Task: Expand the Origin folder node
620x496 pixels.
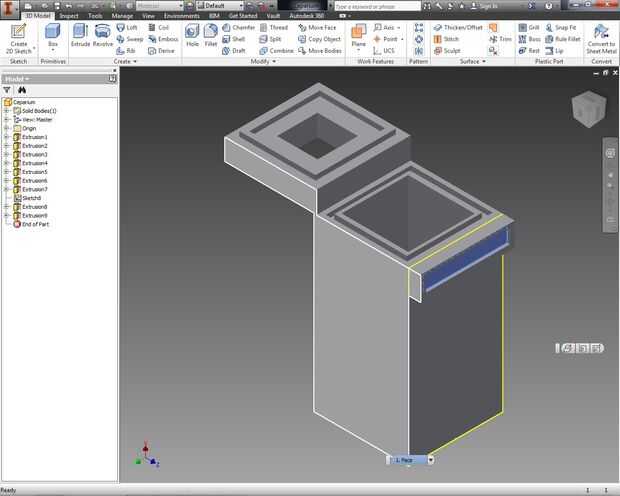Action: point(6,128)
